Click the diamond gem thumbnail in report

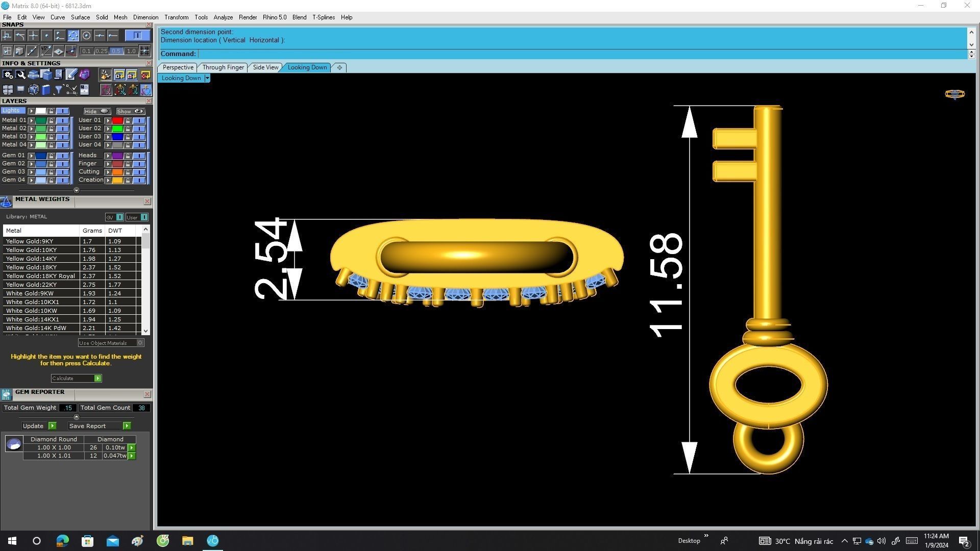click(x=14, y=444)
